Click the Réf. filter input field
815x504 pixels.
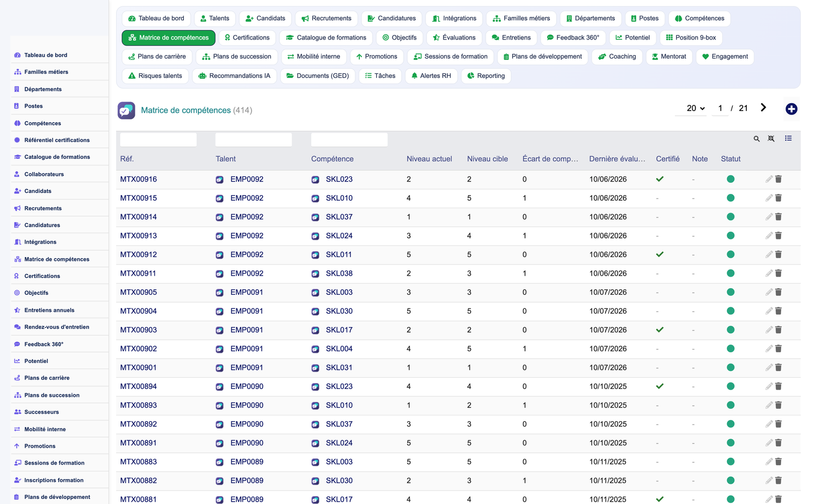(158, 140)
